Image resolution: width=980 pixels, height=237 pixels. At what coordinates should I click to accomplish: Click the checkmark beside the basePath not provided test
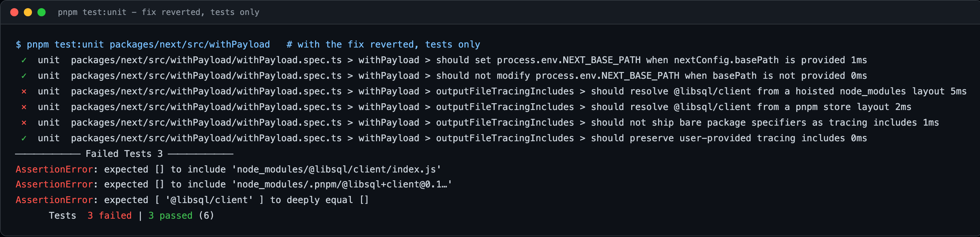tap(24, 76)
